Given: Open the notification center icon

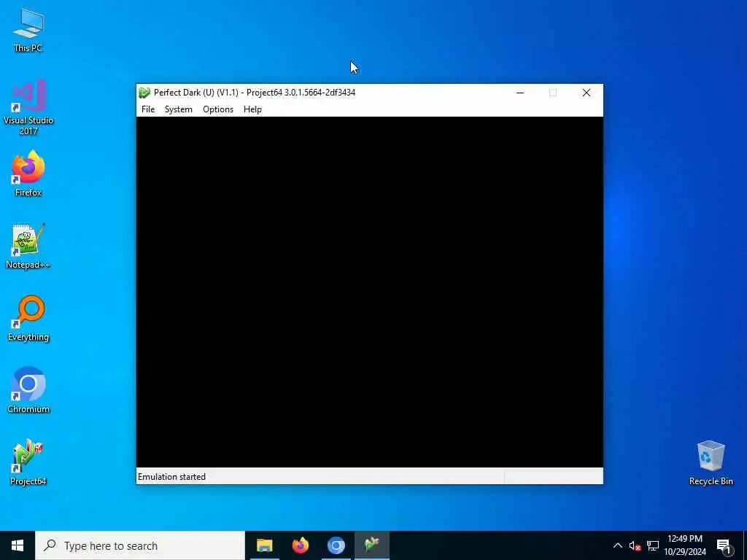Looking at the screenshot, I should point(724,546).
